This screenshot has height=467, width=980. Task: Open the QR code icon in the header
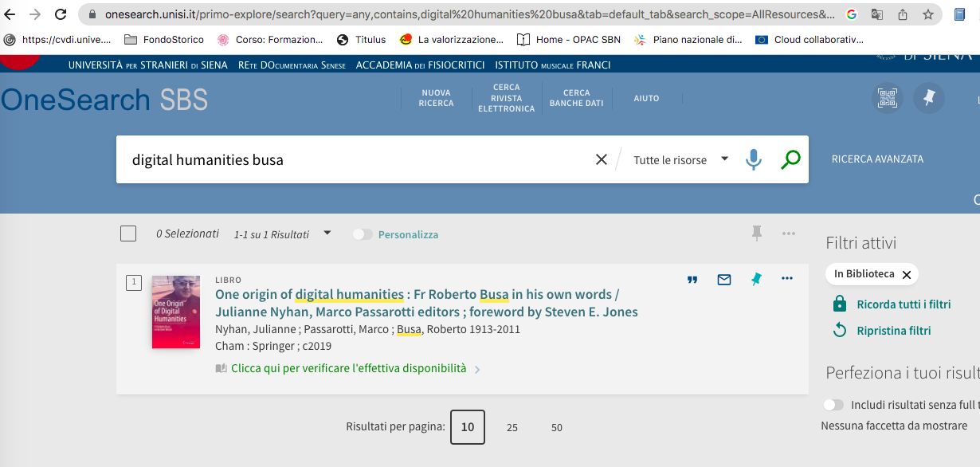click(x=888, y=98)
